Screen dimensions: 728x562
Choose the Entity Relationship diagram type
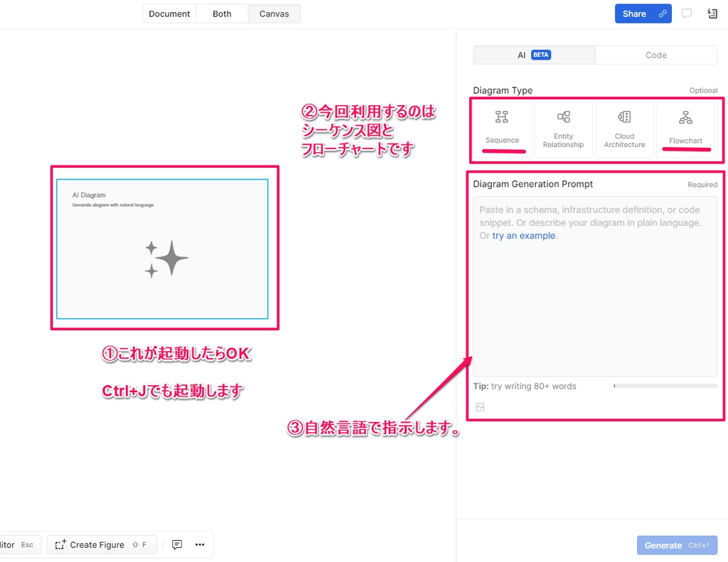(x=563, y=129)
